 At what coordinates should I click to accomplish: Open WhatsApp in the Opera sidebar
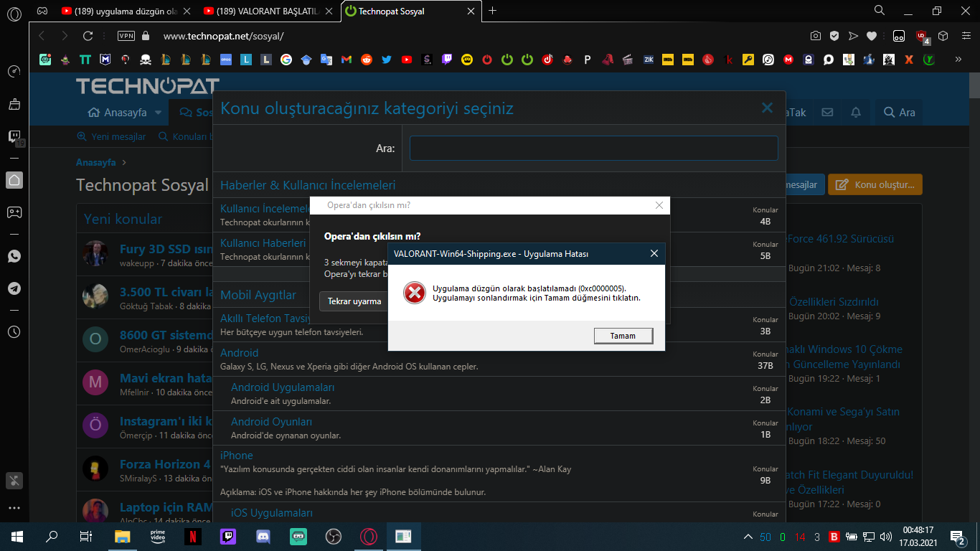click(14, 256)
